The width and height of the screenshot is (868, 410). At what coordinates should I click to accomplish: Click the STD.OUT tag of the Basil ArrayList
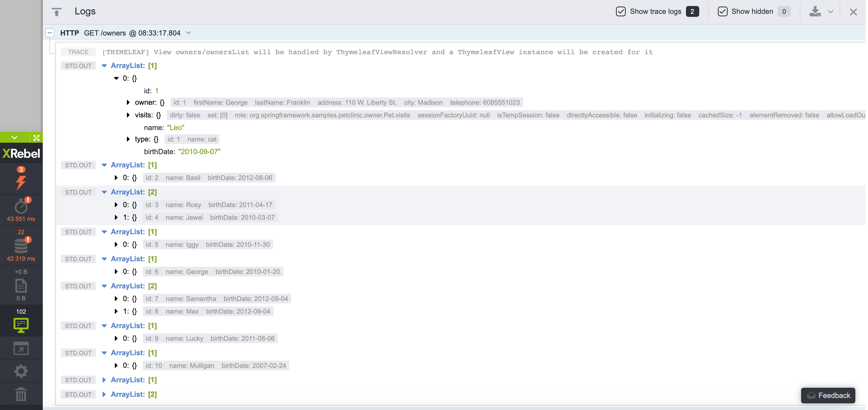(78, 165)
